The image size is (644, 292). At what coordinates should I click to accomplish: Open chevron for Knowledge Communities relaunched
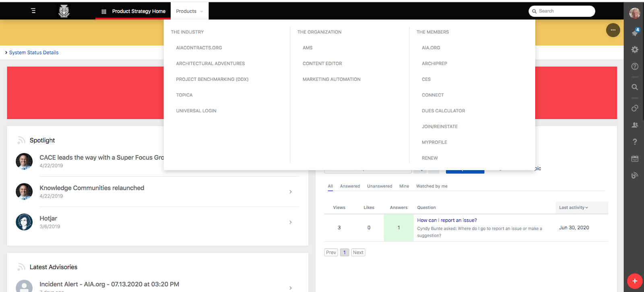pyautogui.click(x=291, y=192)
